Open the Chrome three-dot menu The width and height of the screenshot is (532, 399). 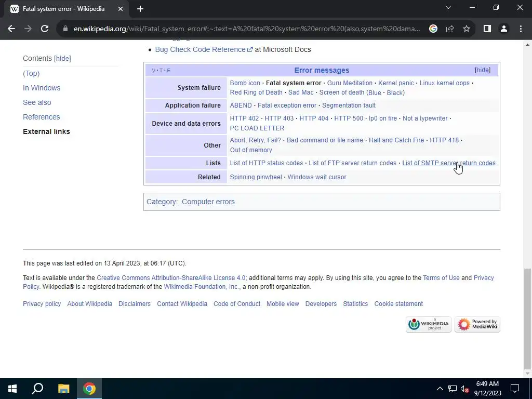point(521,29)
